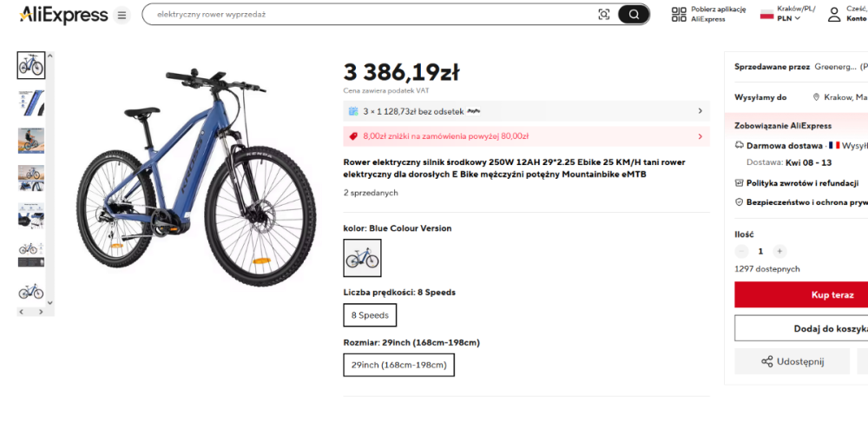Select the third thumbnail showing a cyclist

point(31,140)
